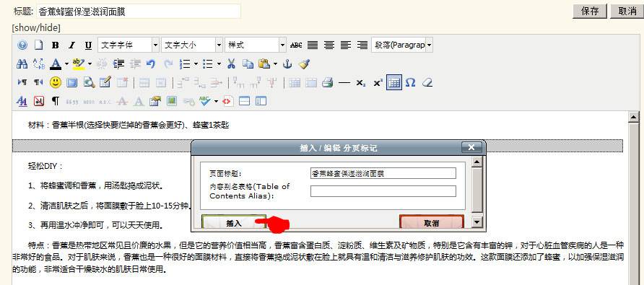Expand the bullet list style arrow
The width and height of the screenshot is (644, 285).
pos(219,64)
